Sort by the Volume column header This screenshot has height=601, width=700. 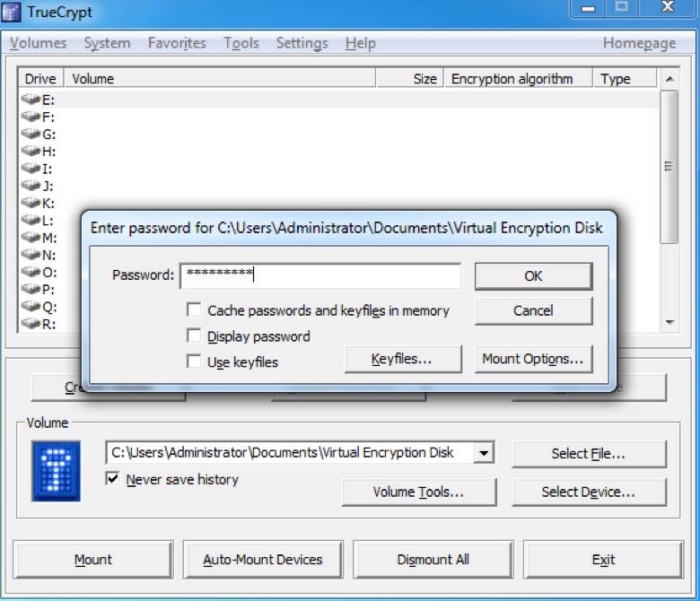click(x=220, y=79)
